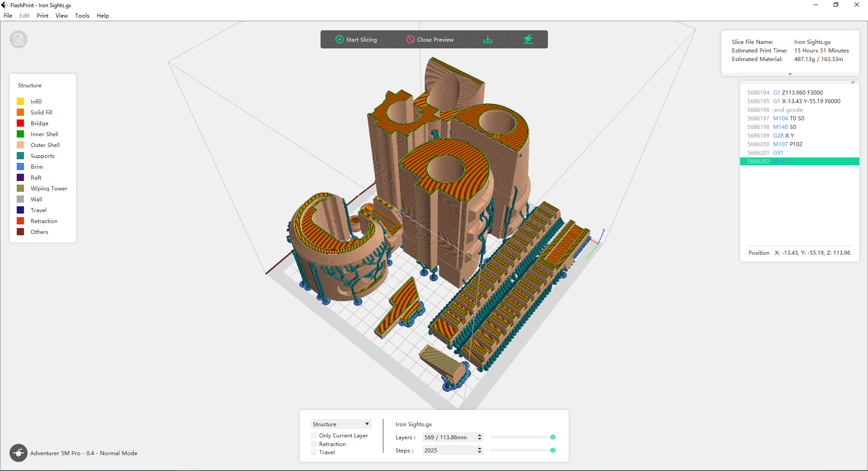Enable the Travel checkbox in bottom panel
868x471 pixels.
pyautogui.click(x=314, y=452)
